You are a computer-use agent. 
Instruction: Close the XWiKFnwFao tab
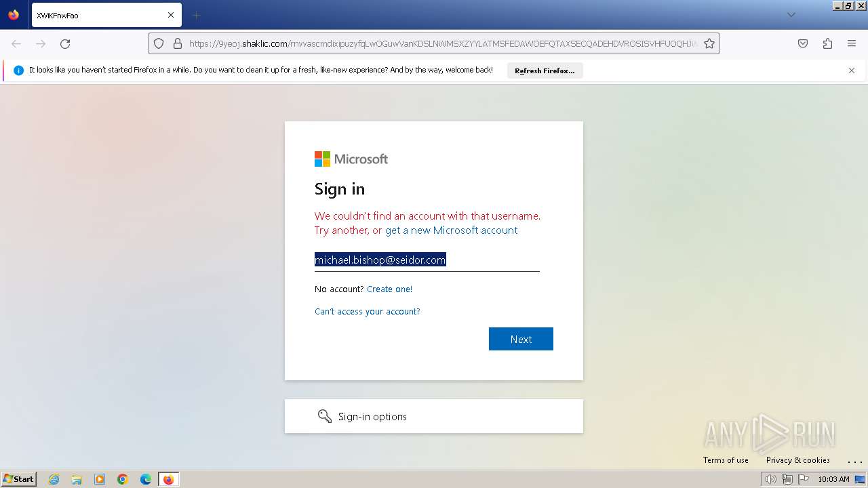click(171, 15)
